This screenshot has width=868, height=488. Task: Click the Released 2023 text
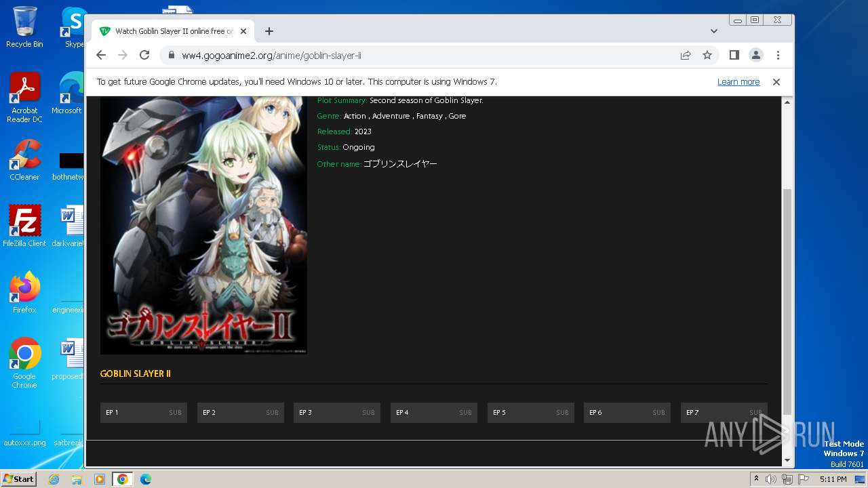click(x=344, y=131)
